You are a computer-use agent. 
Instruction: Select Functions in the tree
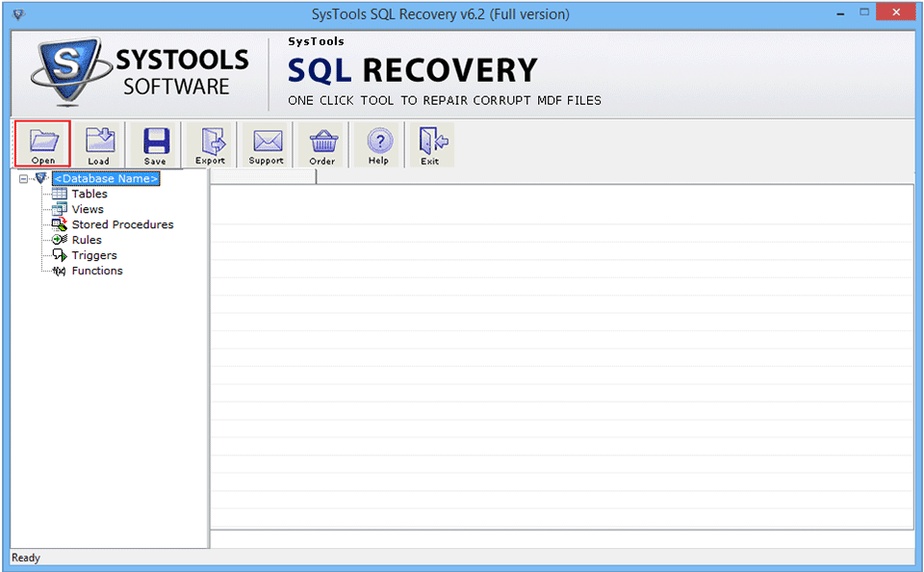click(97, 271)
